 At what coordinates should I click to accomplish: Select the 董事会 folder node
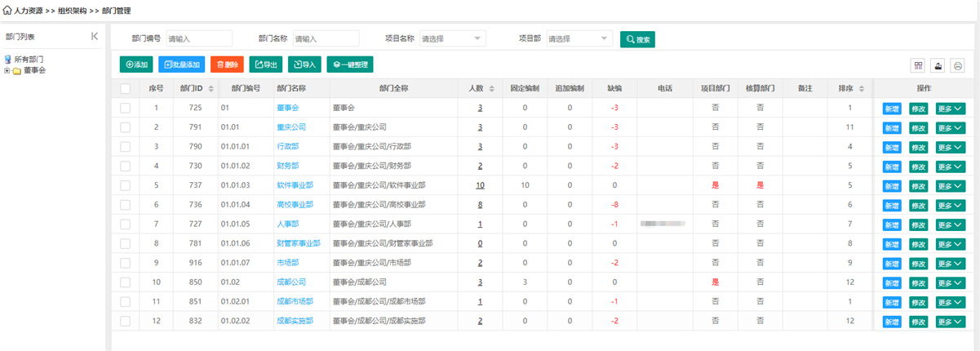(x=34, y=70)
